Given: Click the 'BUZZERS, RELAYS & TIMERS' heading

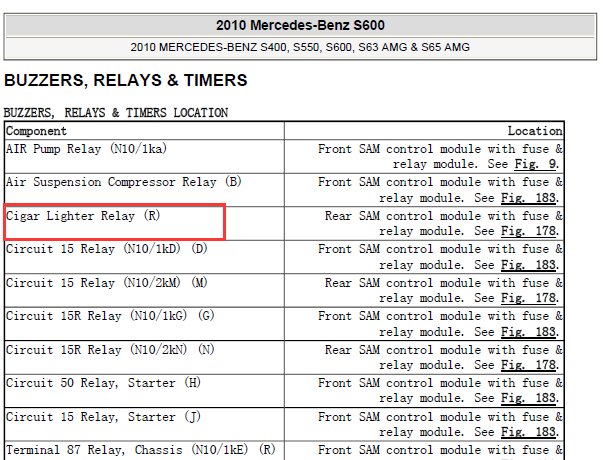Looking at the screenshot, I should tap(126, 80).
